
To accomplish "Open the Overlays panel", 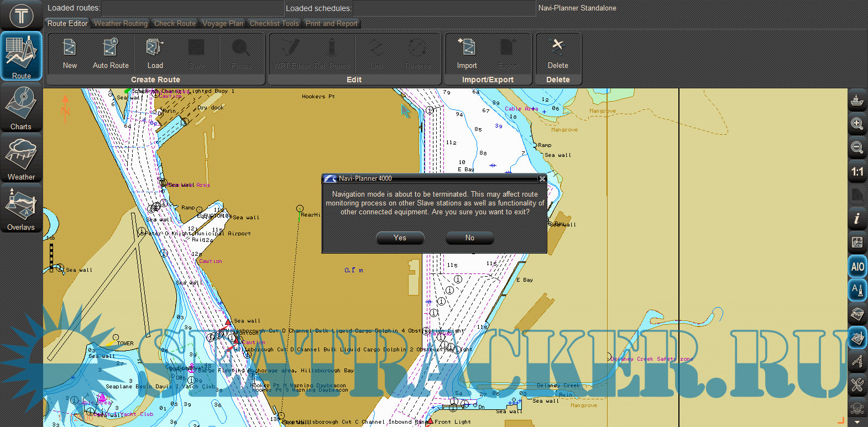I will tap(21, 209).
